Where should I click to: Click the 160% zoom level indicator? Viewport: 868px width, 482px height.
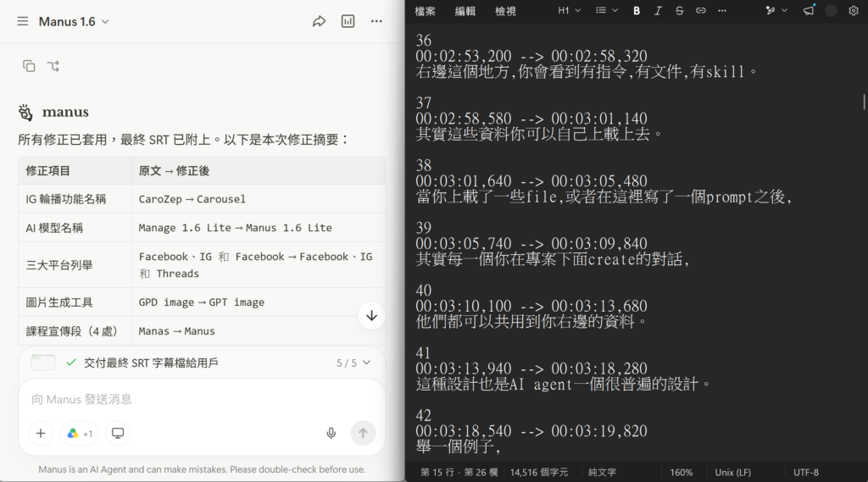682,472
